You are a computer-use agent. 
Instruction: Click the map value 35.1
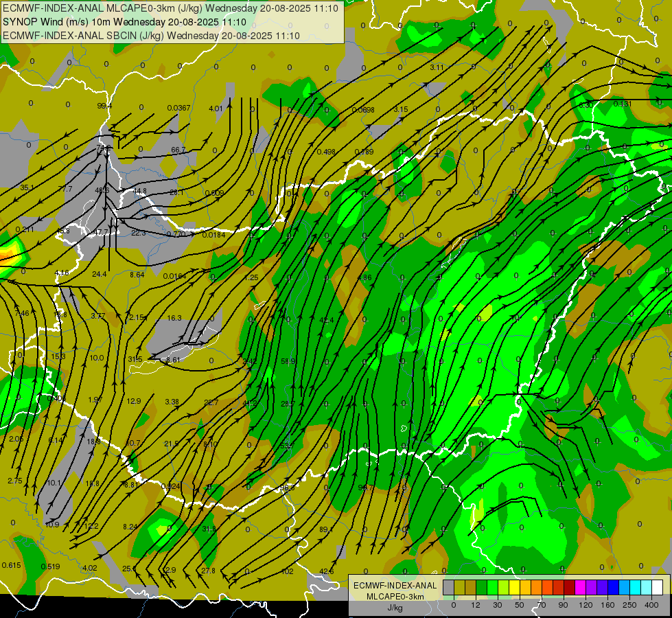point(27,187)
